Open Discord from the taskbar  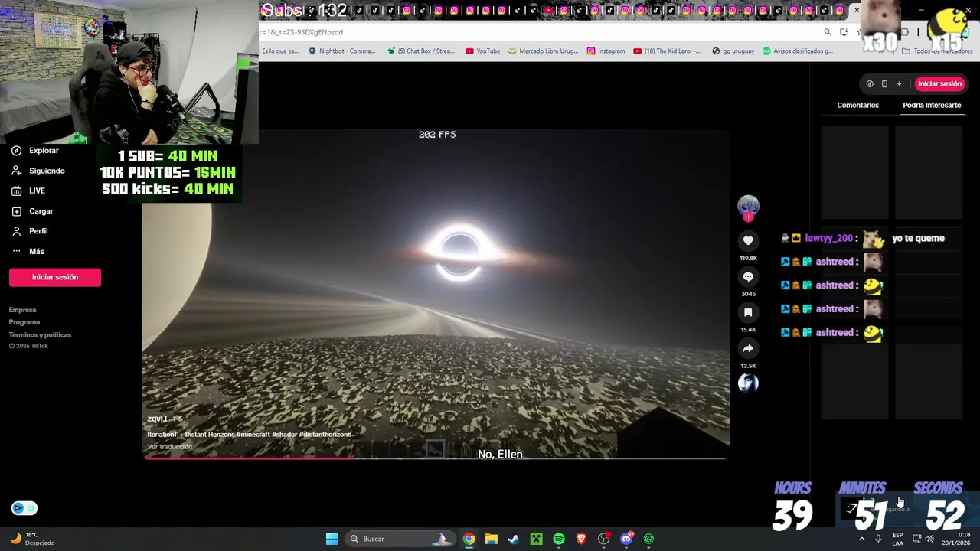coord(626,539)
